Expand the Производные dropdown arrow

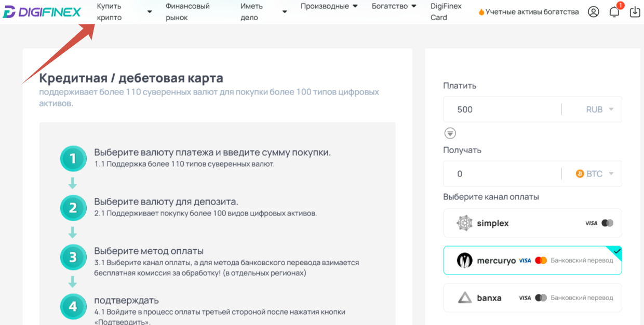click(x=355, y=6)
